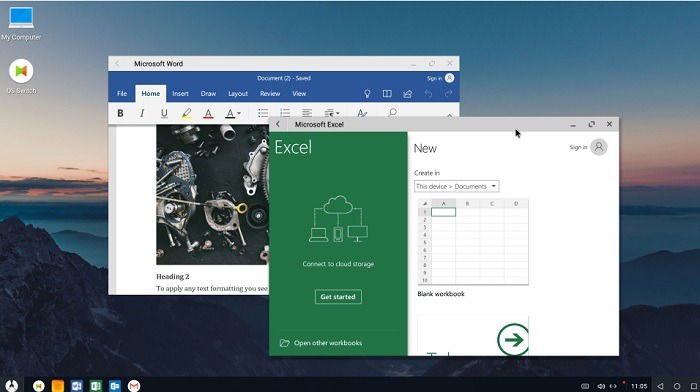Open Styles icon in Word toolbar

pos(362,113)
